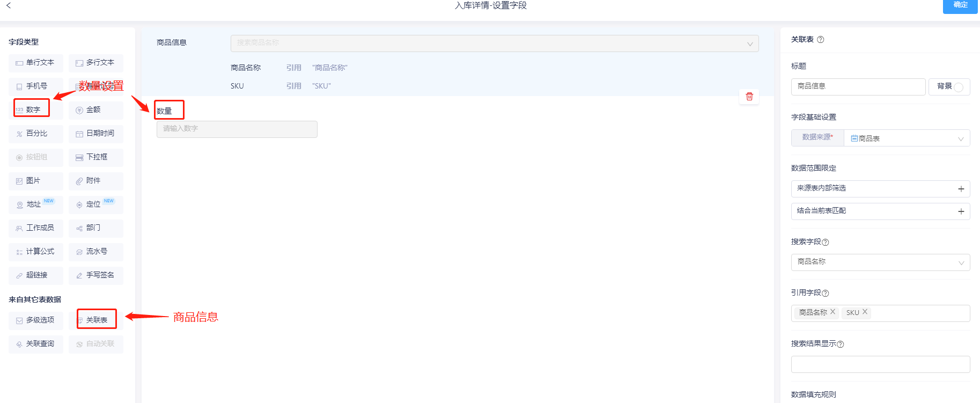Screen dimensions: 980x403
Task: Select the 金额 amount field type
Action: [x=96, y=110]
